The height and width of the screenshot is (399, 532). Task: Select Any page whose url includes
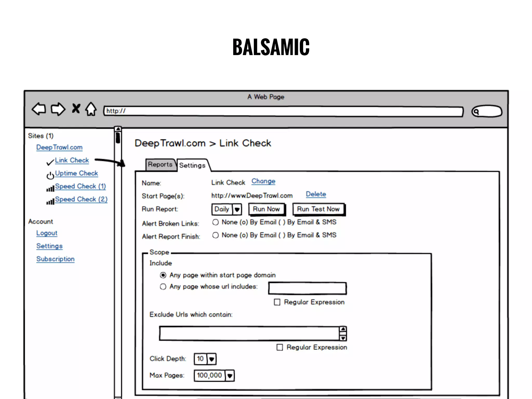point(163,287)
